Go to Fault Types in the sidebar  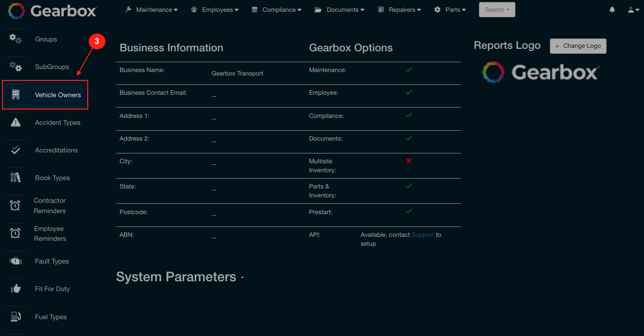52,261
